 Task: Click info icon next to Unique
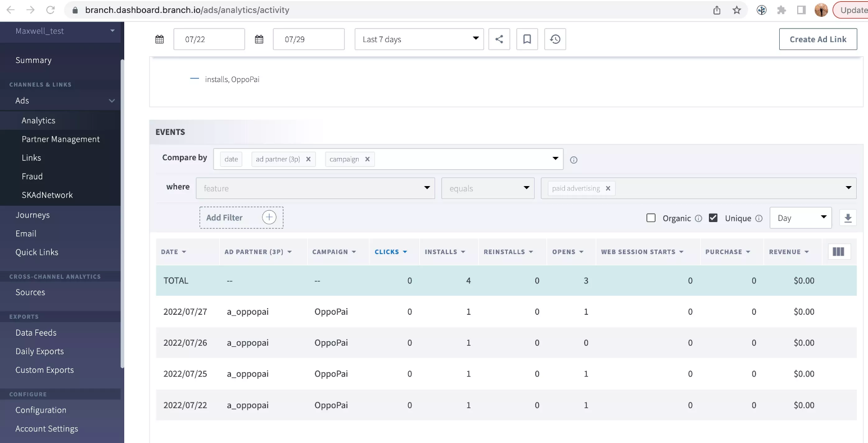click(x=758, y=218)
